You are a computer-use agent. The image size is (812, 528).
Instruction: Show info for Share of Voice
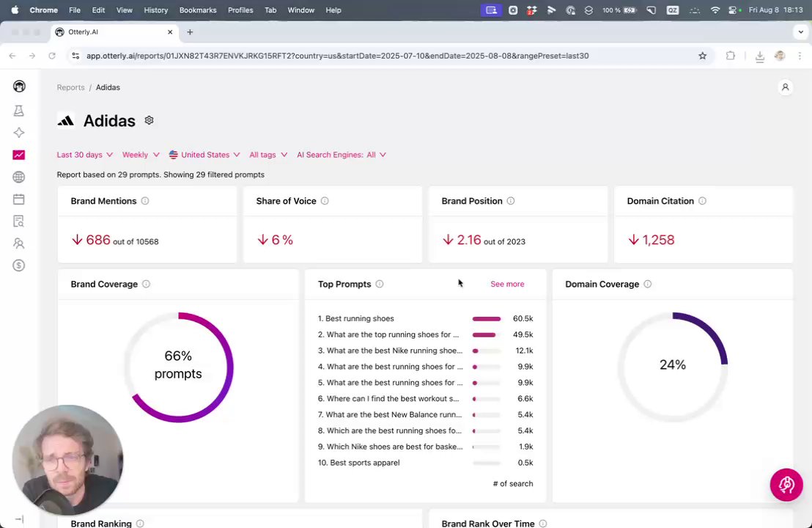pyautogui.click(x=325, y=201)
